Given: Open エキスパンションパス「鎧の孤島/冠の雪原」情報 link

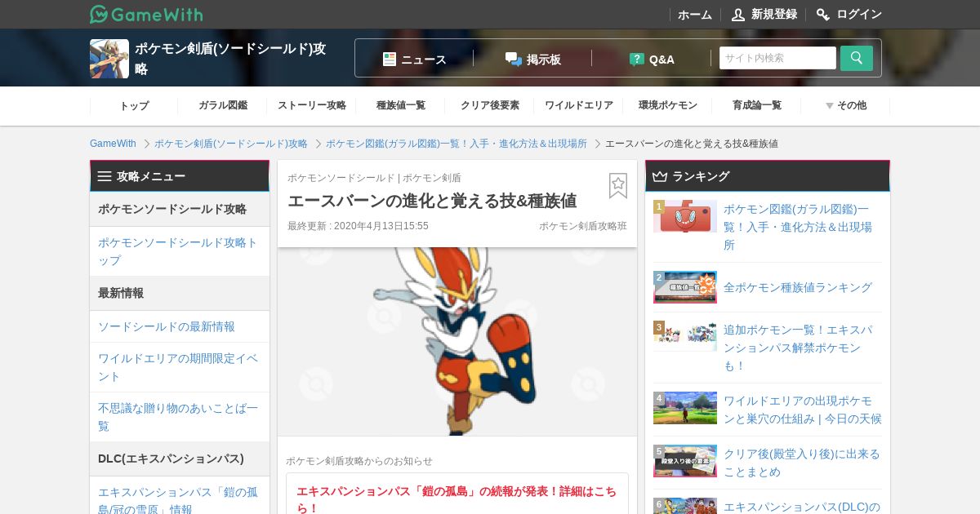Looking at the screenshot, I should pyautogui.click(x=180, y=501).
